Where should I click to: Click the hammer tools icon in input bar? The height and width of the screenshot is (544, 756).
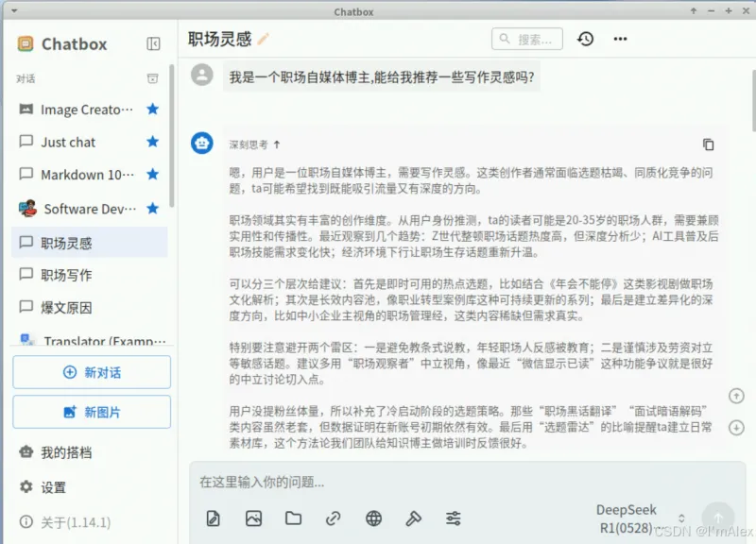[x=413, y=518]
